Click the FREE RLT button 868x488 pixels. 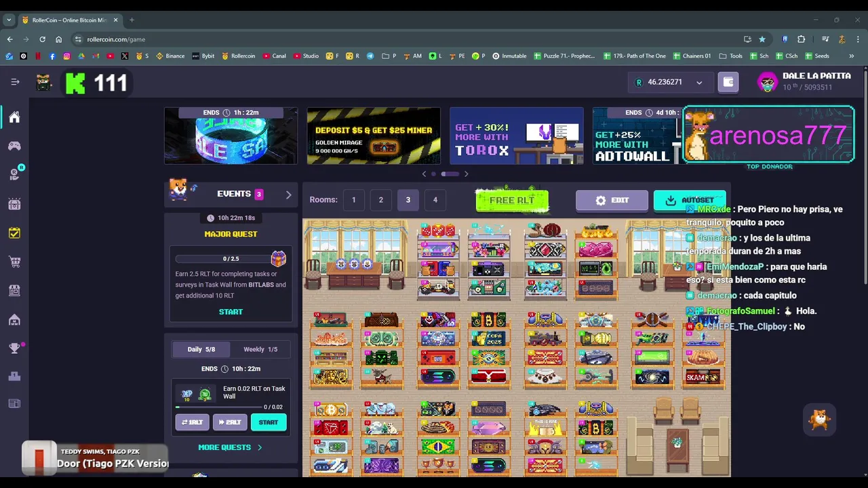[x=512, y=201]
